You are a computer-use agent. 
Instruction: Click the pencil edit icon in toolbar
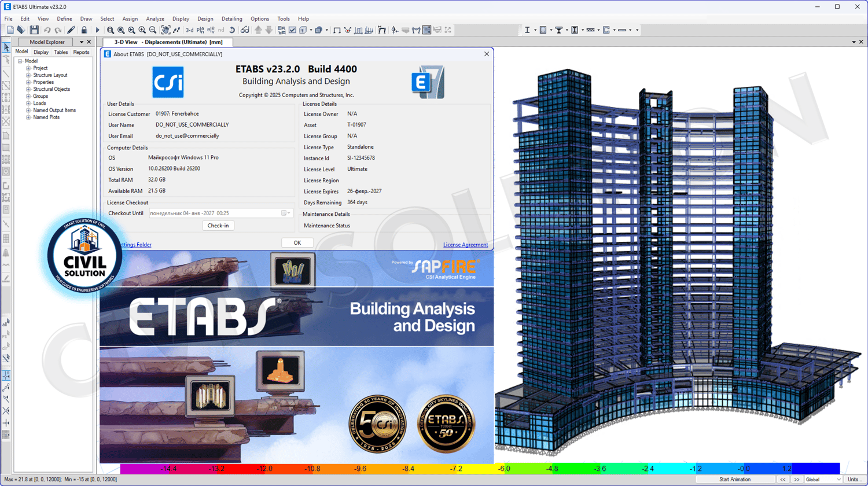(71, 30)
